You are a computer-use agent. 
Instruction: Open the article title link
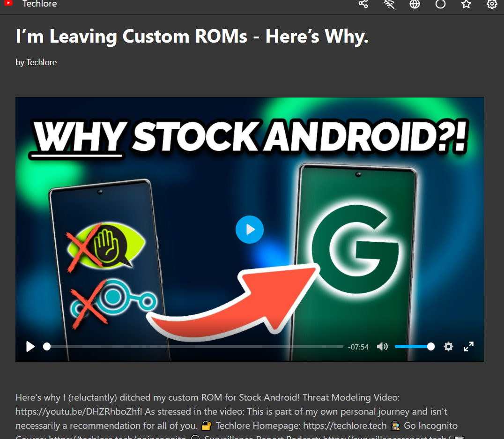192,36
